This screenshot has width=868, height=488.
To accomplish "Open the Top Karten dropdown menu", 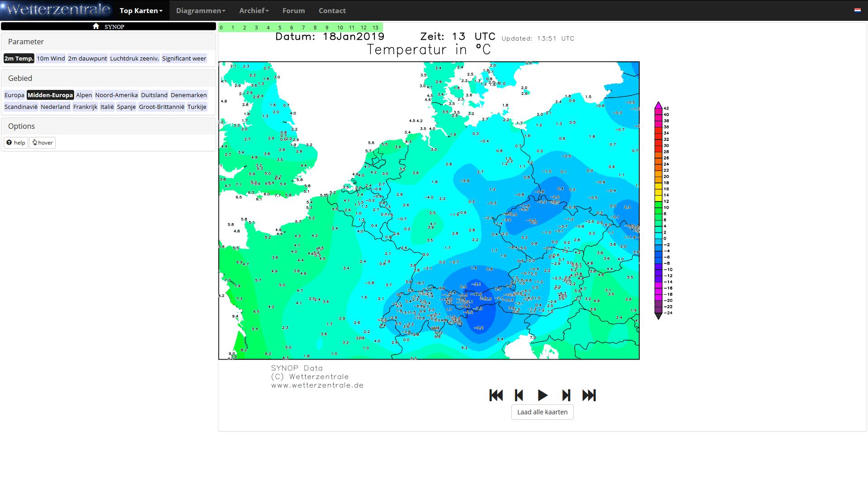I will 140,10.
